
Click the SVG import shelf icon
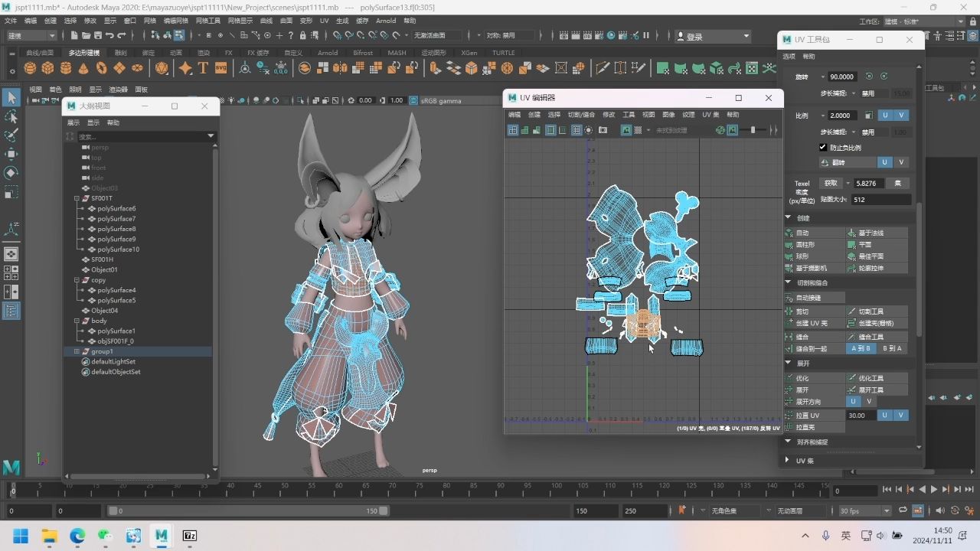220,68
